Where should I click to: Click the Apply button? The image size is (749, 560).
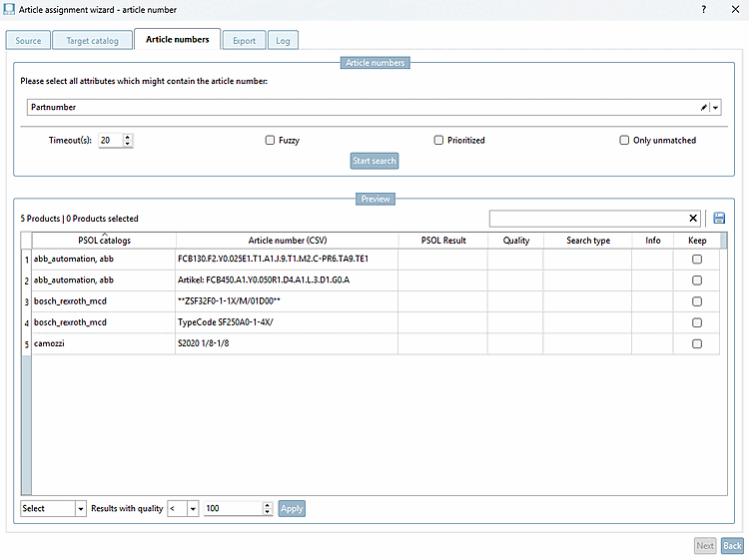coord(292,508)
